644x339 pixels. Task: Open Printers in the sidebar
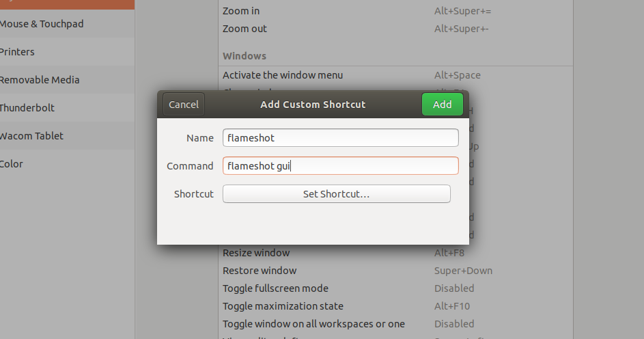(67, 52)
